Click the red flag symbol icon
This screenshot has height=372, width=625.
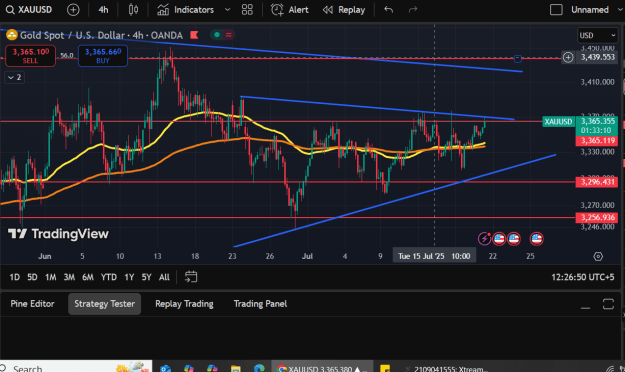click(x=195, y=35)
